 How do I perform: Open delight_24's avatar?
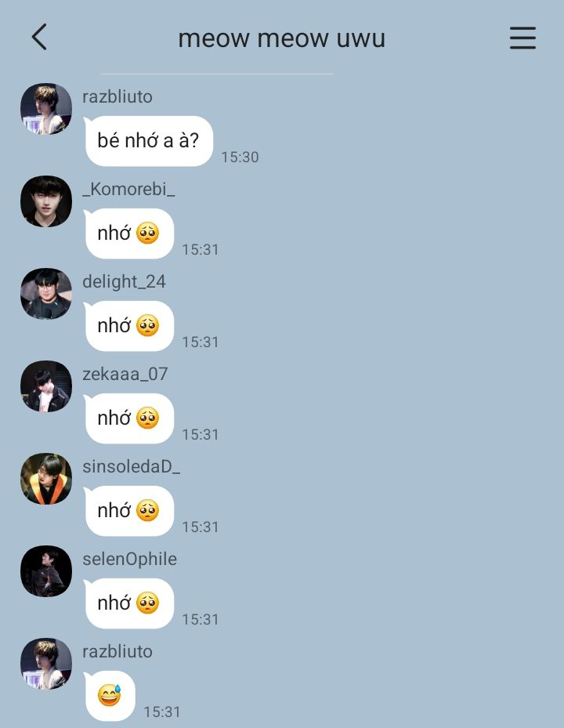[x=46, y=294]
